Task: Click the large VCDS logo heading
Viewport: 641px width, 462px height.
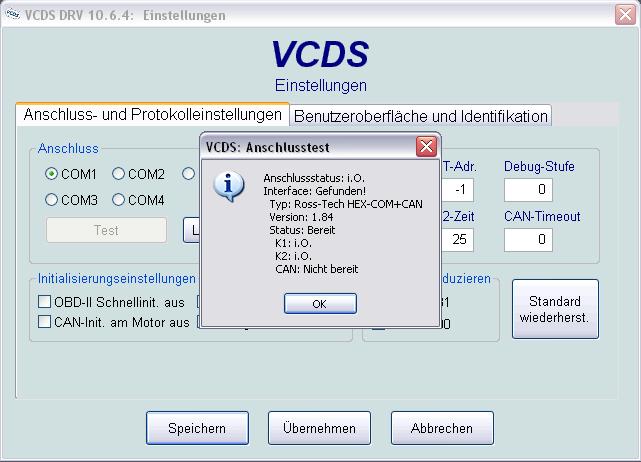Action: [x=320, y=54]
